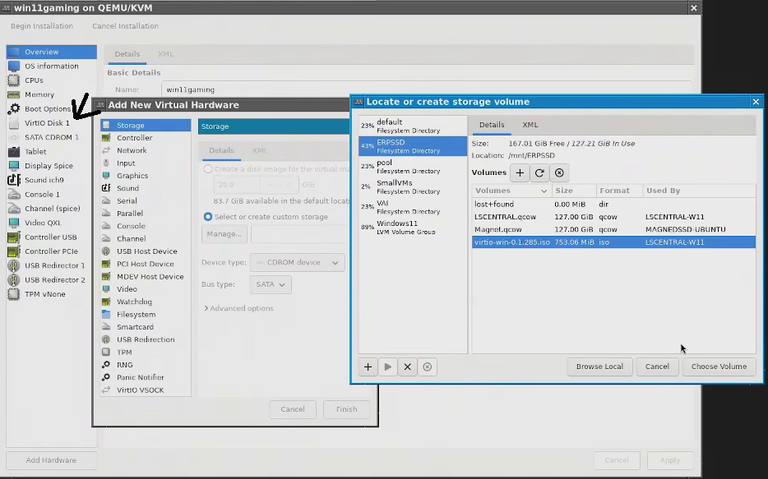Select 'Create a disk image' radio option
The width and height of the screenshot is (768, 479).
[208, 169]
